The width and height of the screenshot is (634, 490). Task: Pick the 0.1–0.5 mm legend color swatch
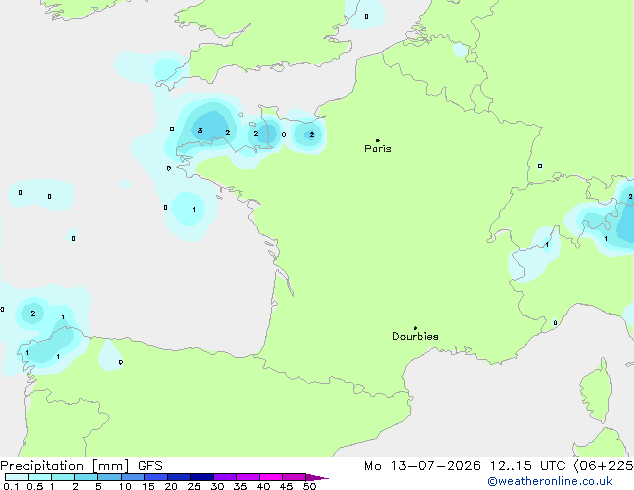(x=17, y=477)
